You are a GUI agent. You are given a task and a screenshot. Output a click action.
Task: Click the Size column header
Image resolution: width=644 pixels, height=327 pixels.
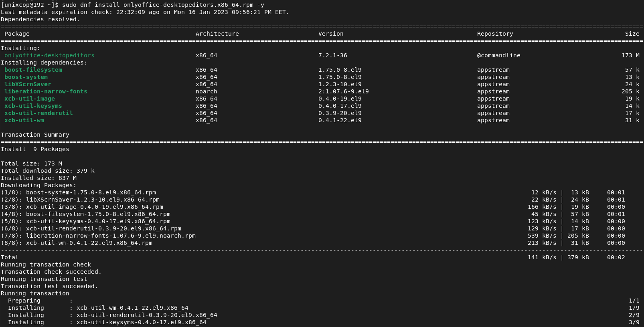tap(632, 34)
